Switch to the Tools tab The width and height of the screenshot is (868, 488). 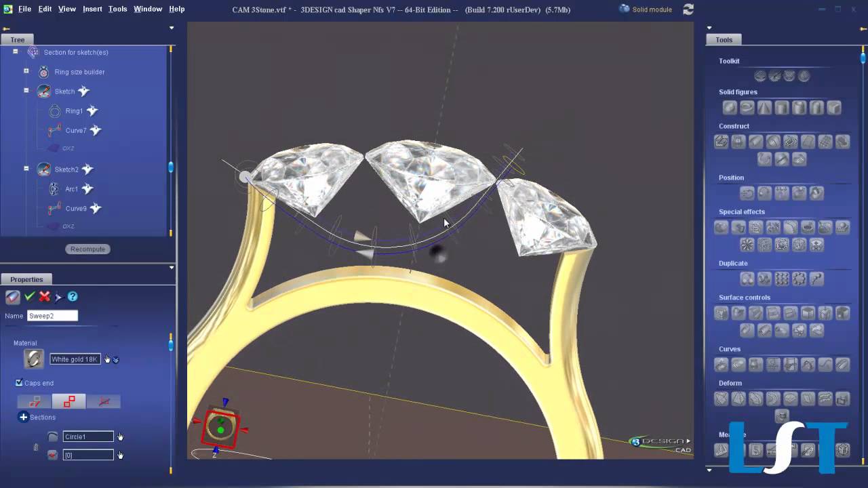click(x=724, y=40)
